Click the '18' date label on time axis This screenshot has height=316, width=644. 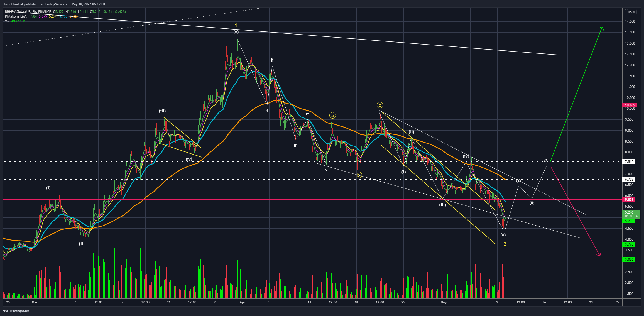pos(356,302)
